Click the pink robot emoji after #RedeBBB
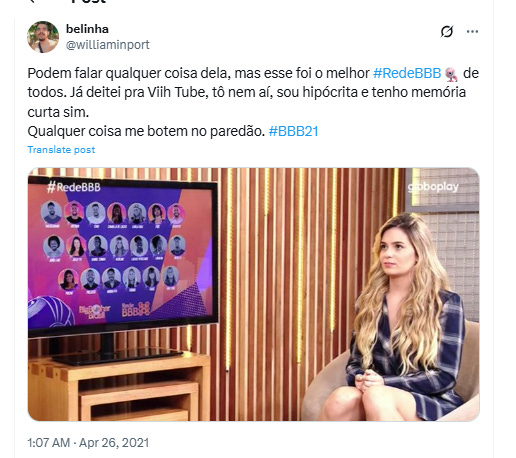Viewport: 516px width, 458px height. (451, 74)
